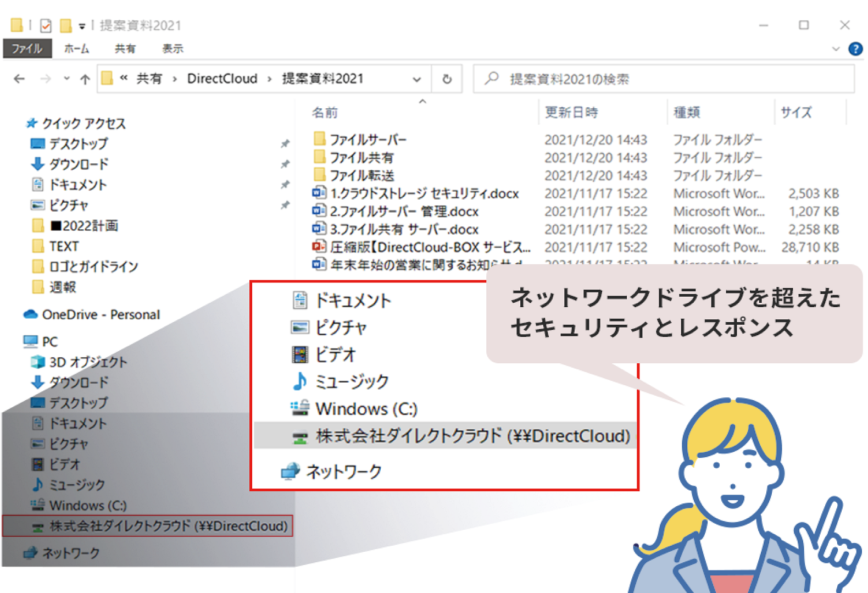The width and height of the screenshot is (868, 593).
Task: Show hidden breadcrumb path with double chevron
Action: tap(124, 78)
